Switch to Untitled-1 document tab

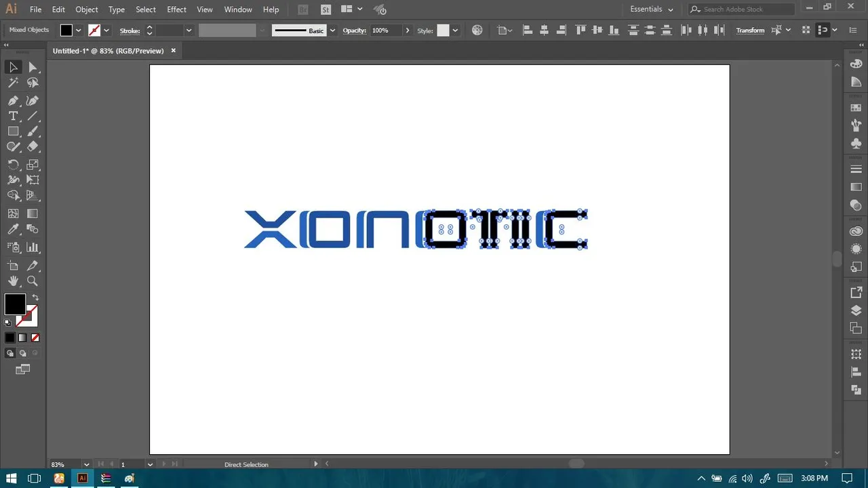pyautogui.click(x=108, y=51)
